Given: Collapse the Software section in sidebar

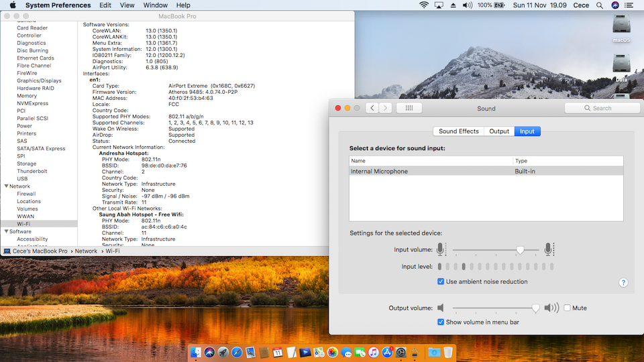Looking at the screenshot, I should coord(6,231).
